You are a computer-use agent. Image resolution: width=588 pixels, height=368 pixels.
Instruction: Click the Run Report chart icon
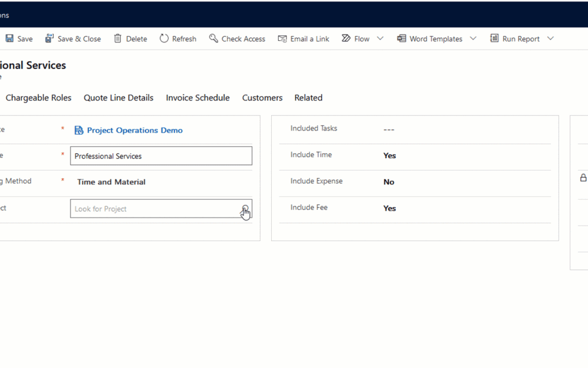(494, 38)
